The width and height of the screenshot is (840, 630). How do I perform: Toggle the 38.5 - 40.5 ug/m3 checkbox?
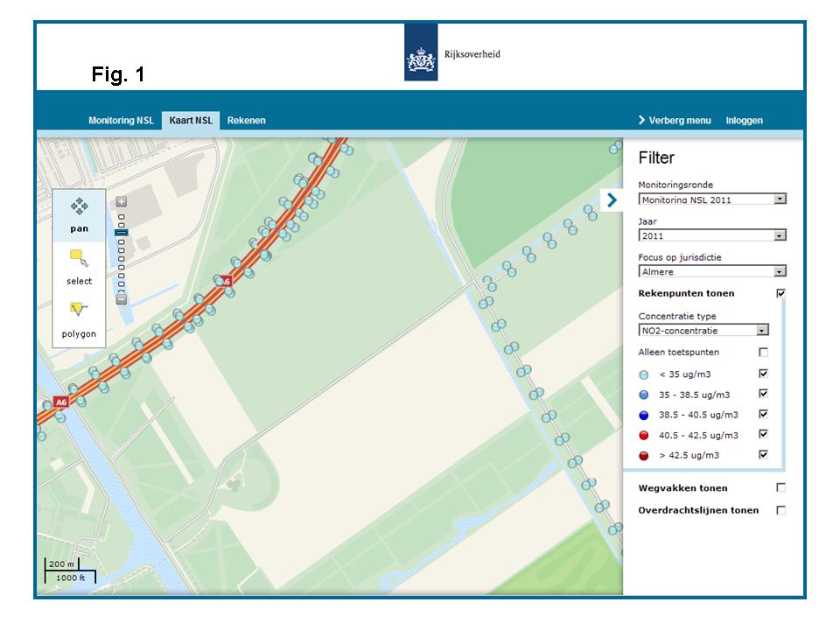tap(763, 414)
